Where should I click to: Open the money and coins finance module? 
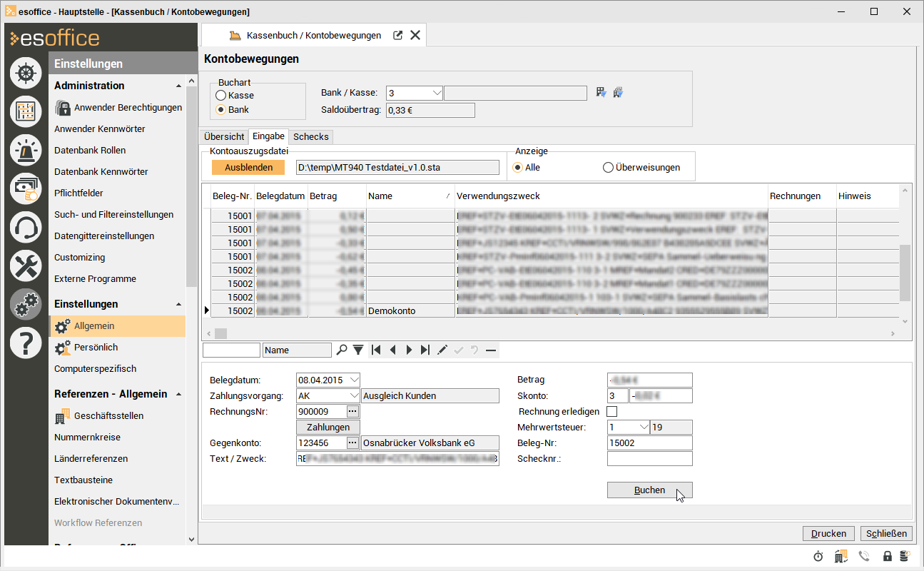[x=26, y=188]
